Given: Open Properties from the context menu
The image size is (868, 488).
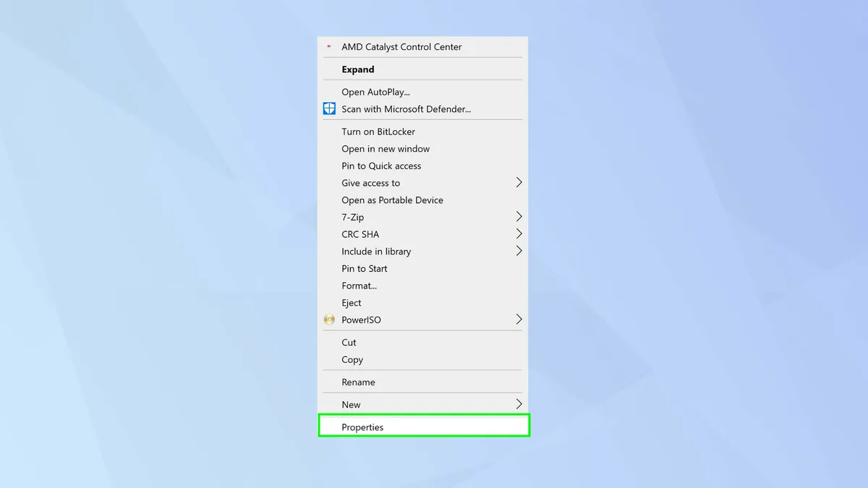Looking at the screenshot, I should [x=423, y=427].
